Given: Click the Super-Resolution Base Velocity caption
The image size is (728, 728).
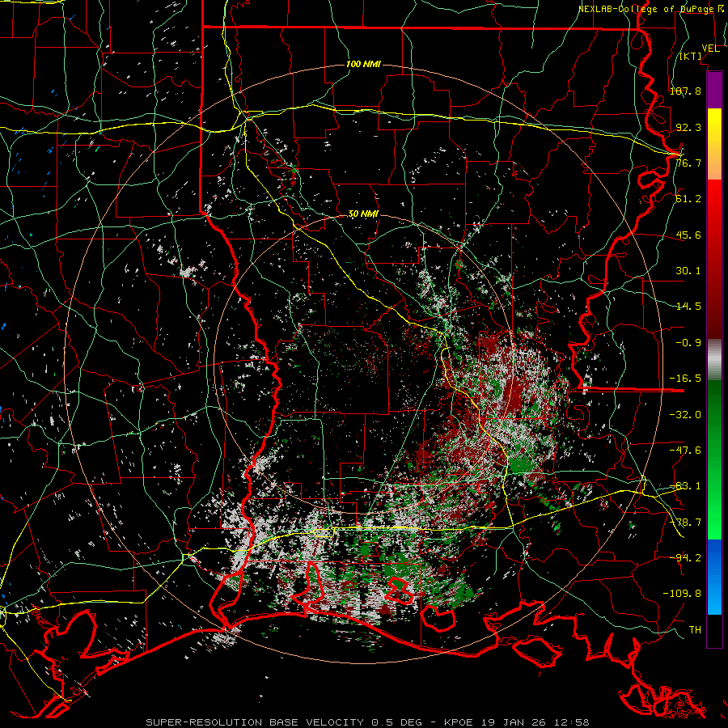Looking at the screenshot, I should click(367, 722).
